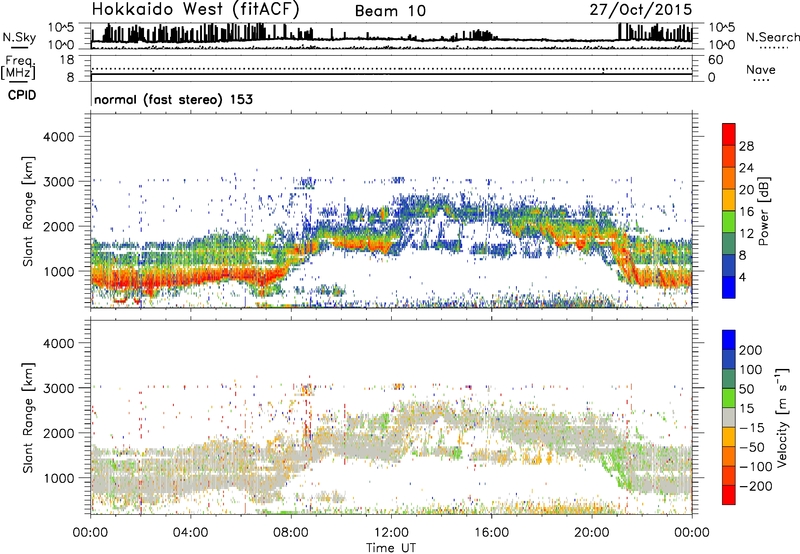800x554 pixels.
Task: Click 'Slant Range [km]' label of Velocity panel
Action: [28, 417]
